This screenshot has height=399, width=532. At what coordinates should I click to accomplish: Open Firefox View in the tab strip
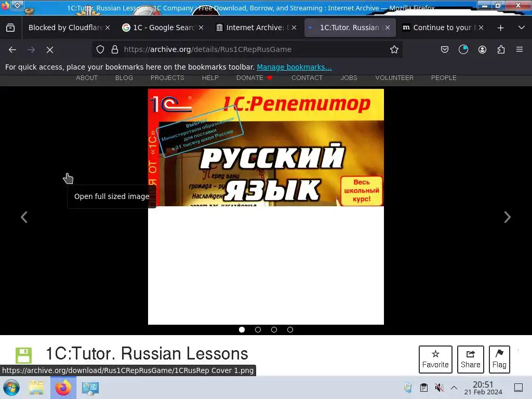tap(10, 28)
